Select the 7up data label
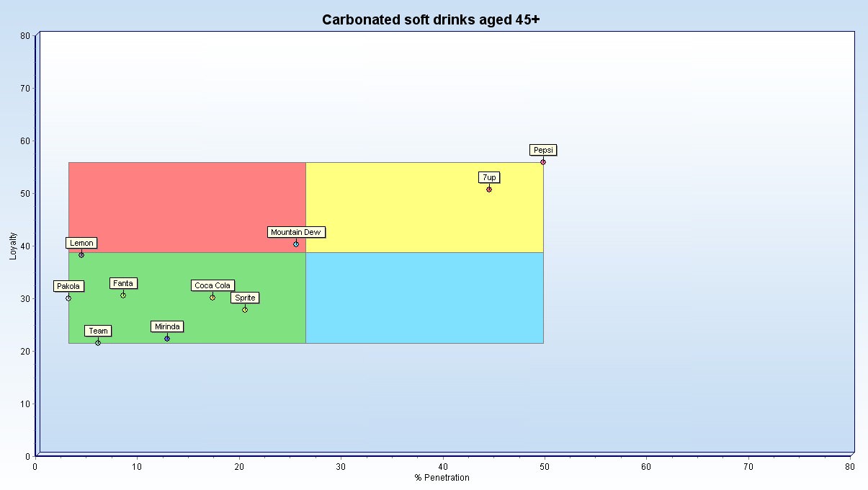This screenshot has width=868, height=490. [x=489, y=177]
